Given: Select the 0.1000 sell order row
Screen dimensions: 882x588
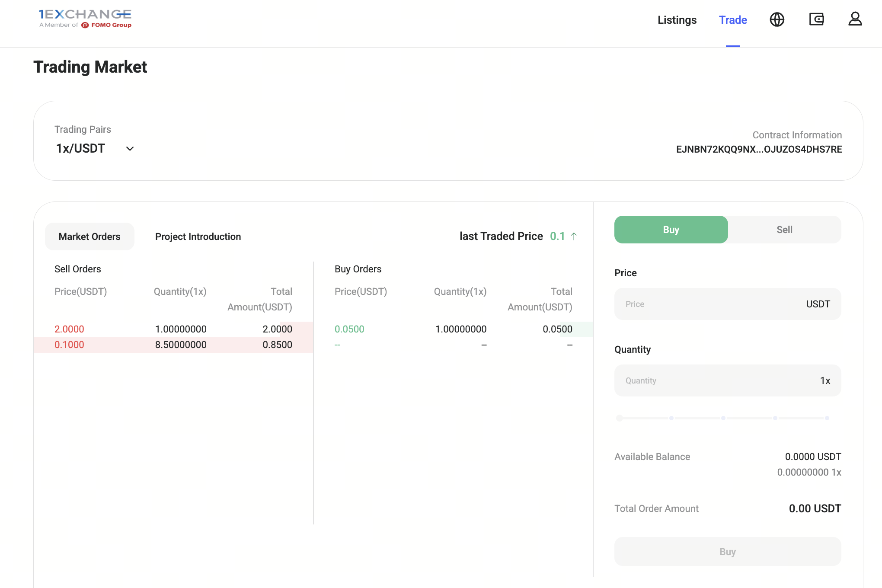Looking at the screenshot, I should click(x=173, y=345).
